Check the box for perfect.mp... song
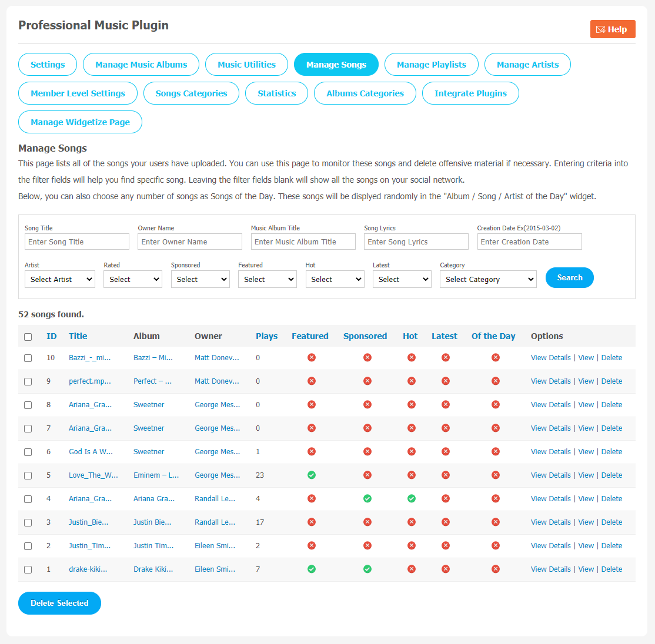Viewport: 655px width, 644px height. 28,381
